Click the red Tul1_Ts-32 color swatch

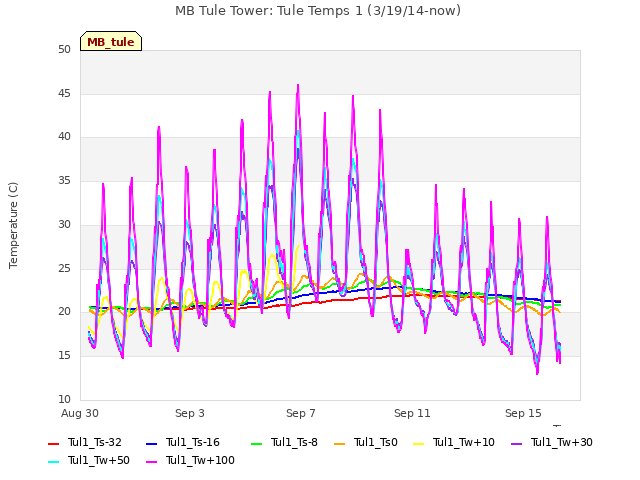tap(53, 444)
